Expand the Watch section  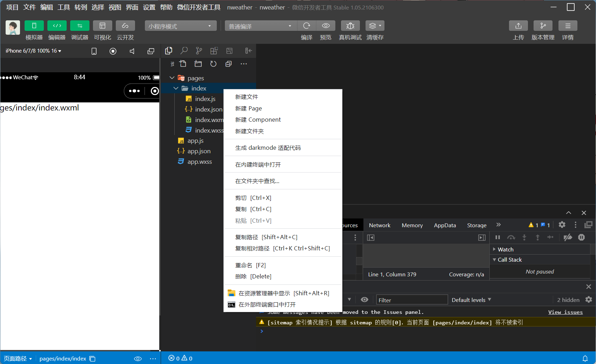(494, 249)
